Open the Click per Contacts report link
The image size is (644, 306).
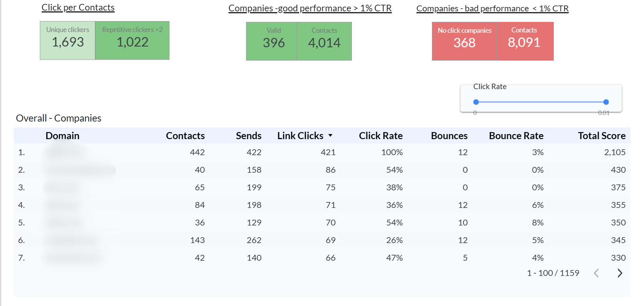pyautogui.click(x=78, y=7)
